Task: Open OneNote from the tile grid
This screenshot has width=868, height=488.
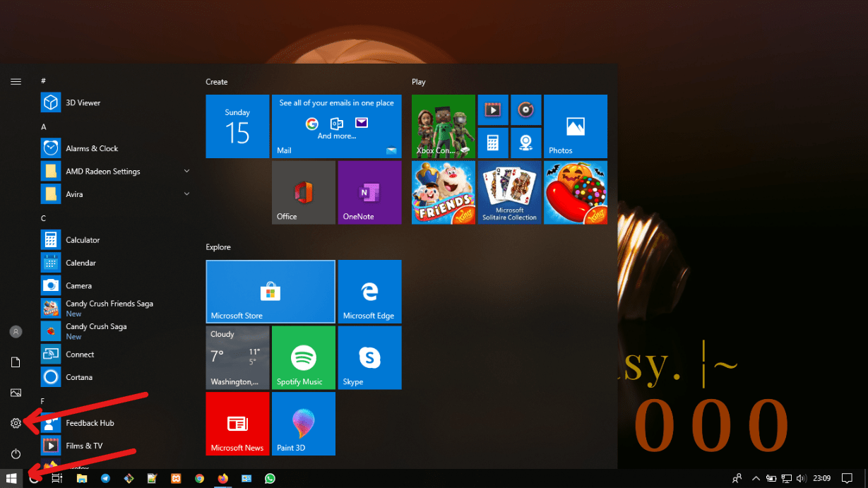Action: coord(369,192)
